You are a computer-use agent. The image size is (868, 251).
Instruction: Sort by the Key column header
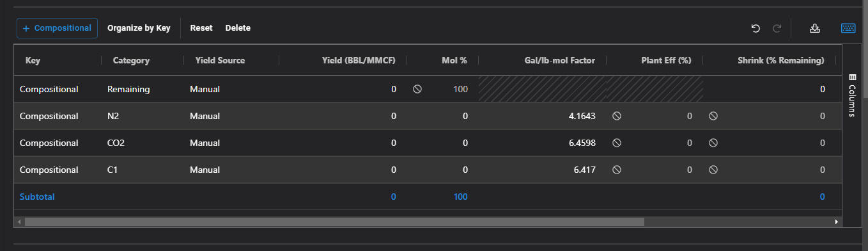pos(33,61)
